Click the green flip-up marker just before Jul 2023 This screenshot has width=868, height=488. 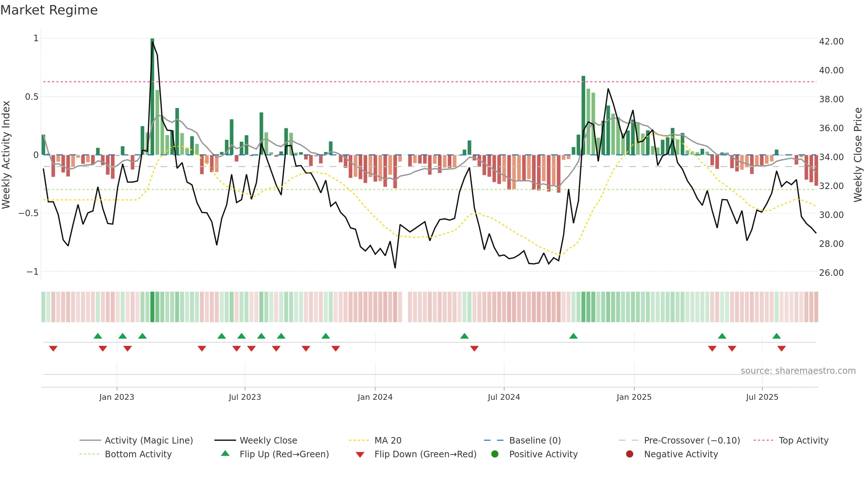242,336
